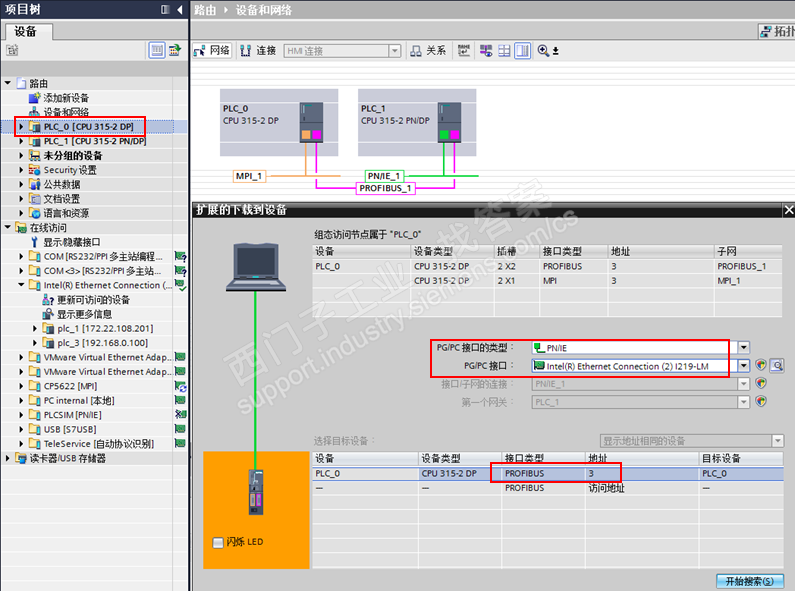The width and height of the screenshot is (795, 591).
Task: Click MPI row in configured nodes table
Action: tap(548, 280)
